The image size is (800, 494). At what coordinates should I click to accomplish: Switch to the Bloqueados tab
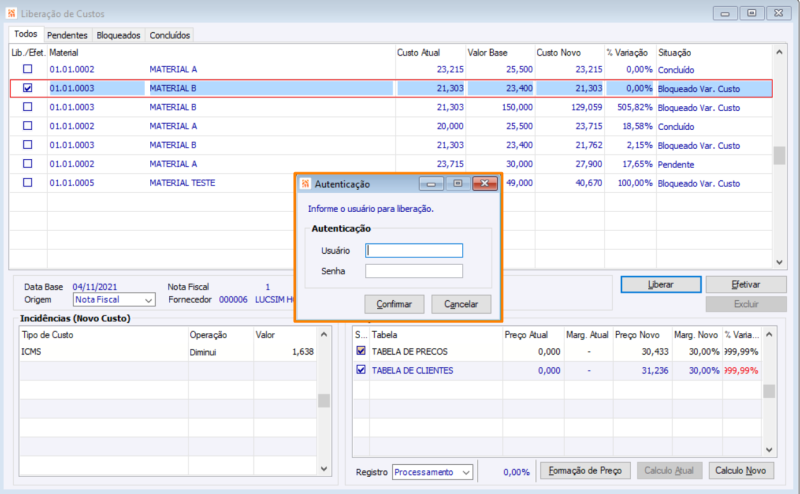tap(118, 35)
